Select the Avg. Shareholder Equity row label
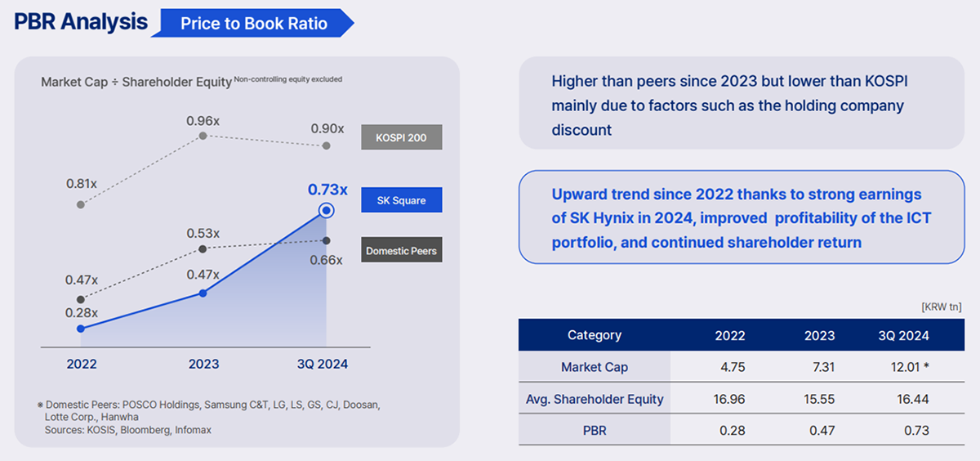Screen dimensions: 980x461 tap(595, 399)
